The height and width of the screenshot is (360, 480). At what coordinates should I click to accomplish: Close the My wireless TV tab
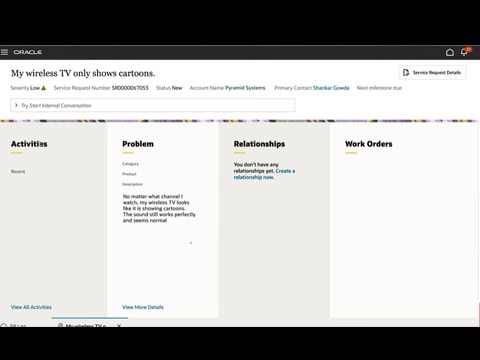pyautogui.click(x=119, y=325)
